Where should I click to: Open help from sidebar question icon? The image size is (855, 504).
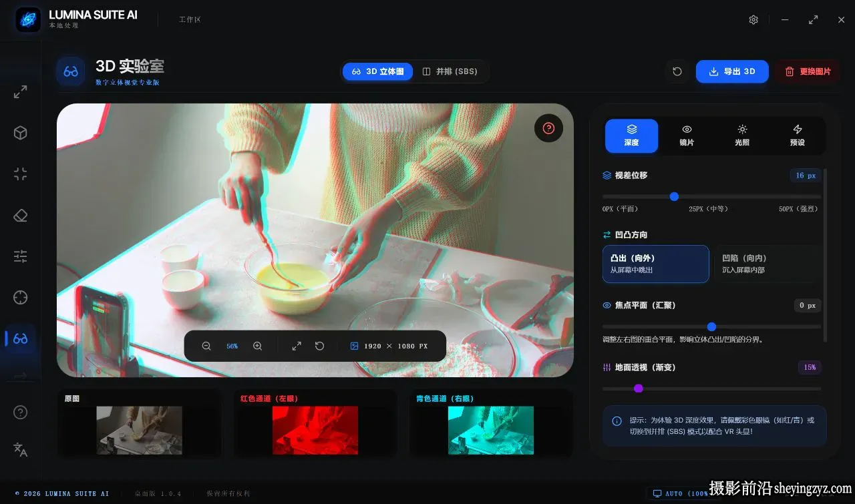pos(21,413)
